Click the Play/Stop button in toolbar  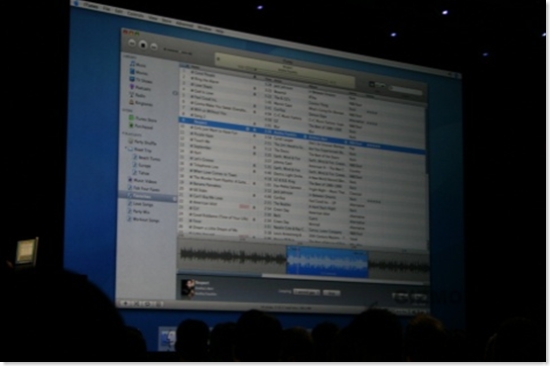pyautogui.click(x=142, y=45)
